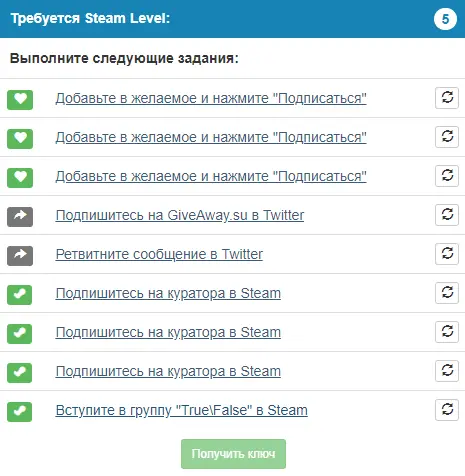Refresh the second wishlist task status

click(x=447, y=137)
